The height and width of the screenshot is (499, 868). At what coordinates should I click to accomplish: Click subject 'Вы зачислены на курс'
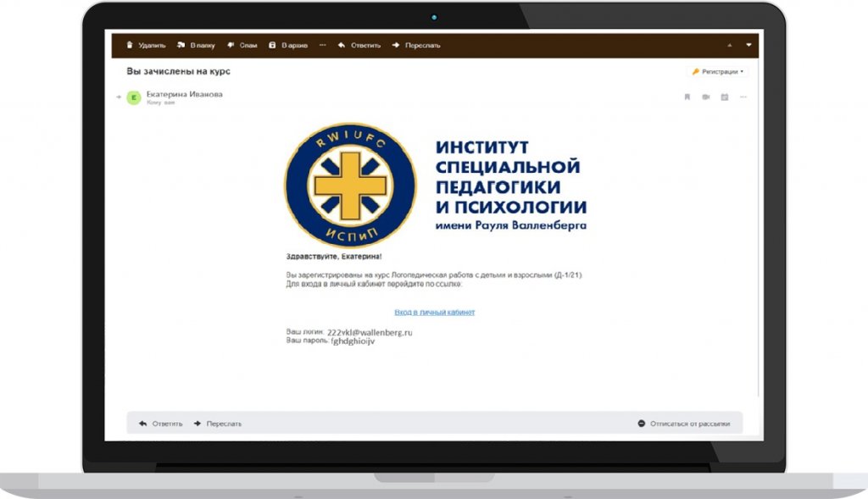178,71
